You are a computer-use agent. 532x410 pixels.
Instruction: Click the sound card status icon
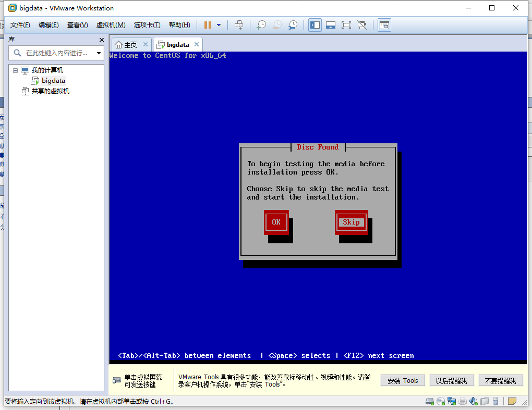coord(474,402)
